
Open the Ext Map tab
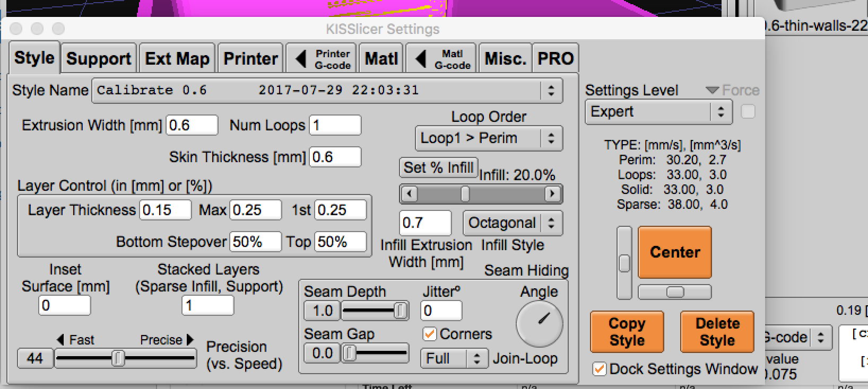click(177, 58)
